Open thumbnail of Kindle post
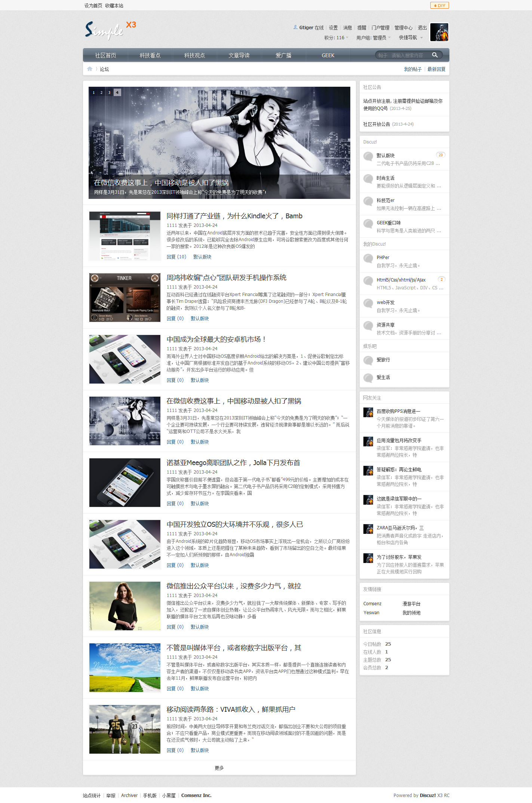 pos(125,236)
